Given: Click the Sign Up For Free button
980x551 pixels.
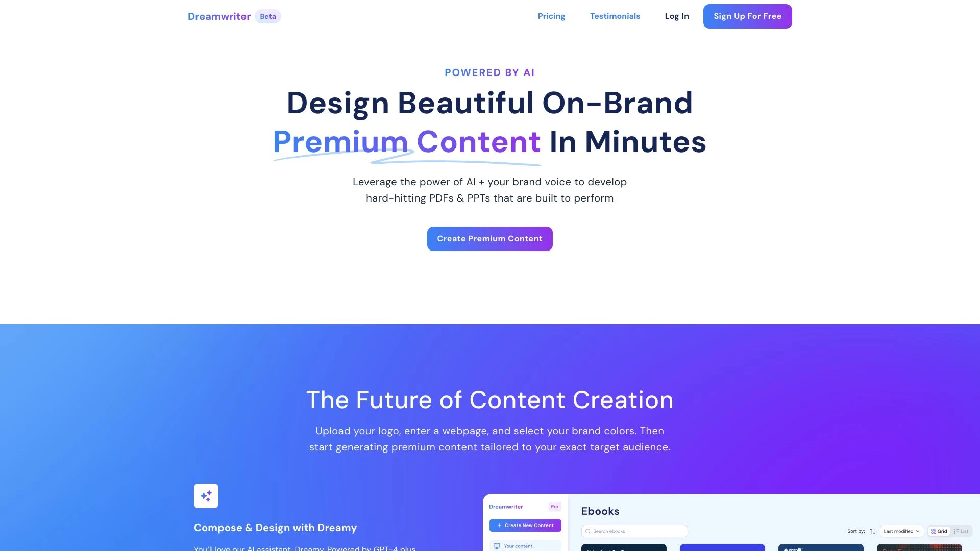Looking at the screenshot, I should pyautogui.click(x=747, y=16).
